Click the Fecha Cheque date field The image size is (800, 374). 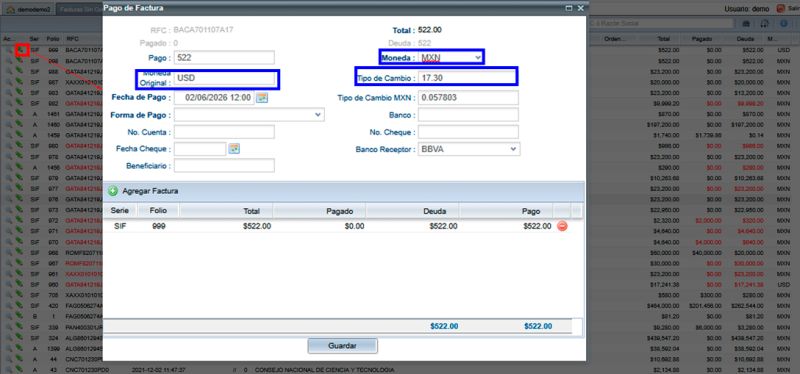[x=200, y=149]
